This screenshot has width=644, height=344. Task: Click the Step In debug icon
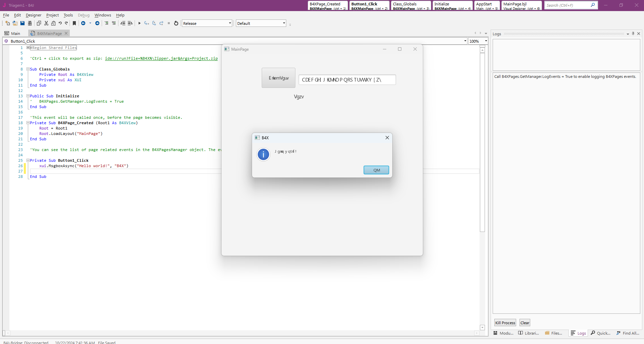click(x=147, y=23)
